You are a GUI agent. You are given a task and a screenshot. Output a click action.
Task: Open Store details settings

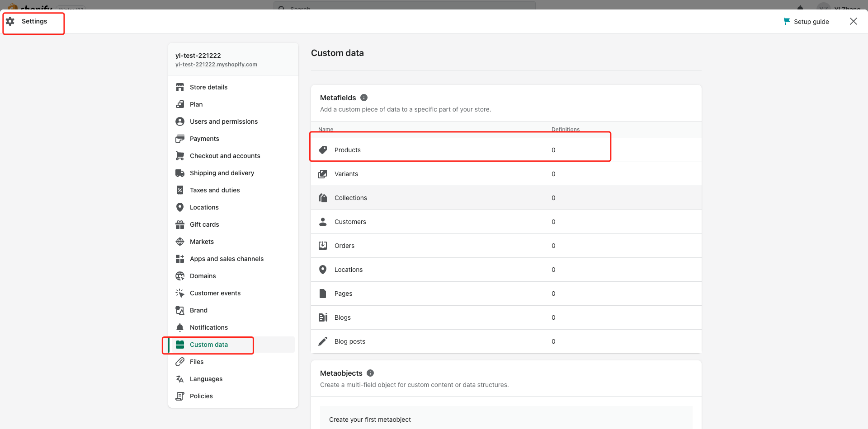208,87
